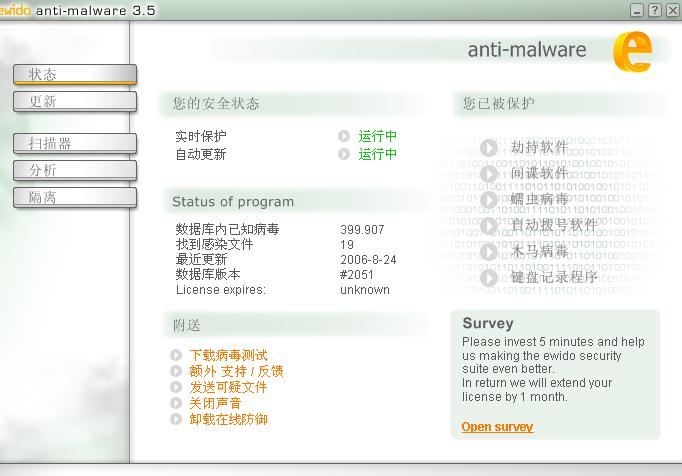Click the Survey heading
Screen dimensions: 682x476
pos(488,323)
